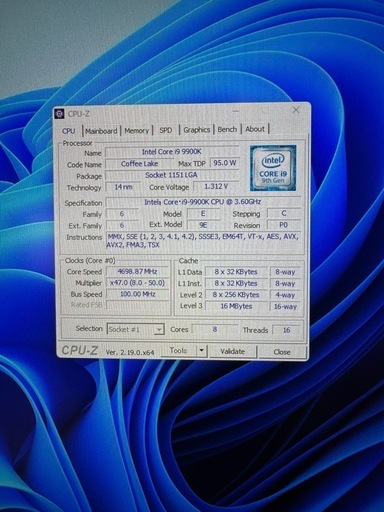Click the Core Voltage value 1.312 V

click(x=216, y=186)
